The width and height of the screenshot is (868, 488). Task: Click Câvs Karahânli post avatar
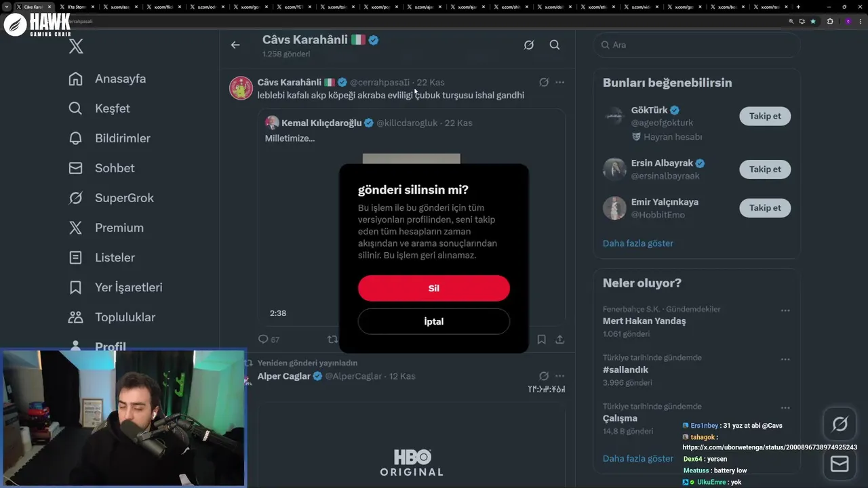[241, 88]
